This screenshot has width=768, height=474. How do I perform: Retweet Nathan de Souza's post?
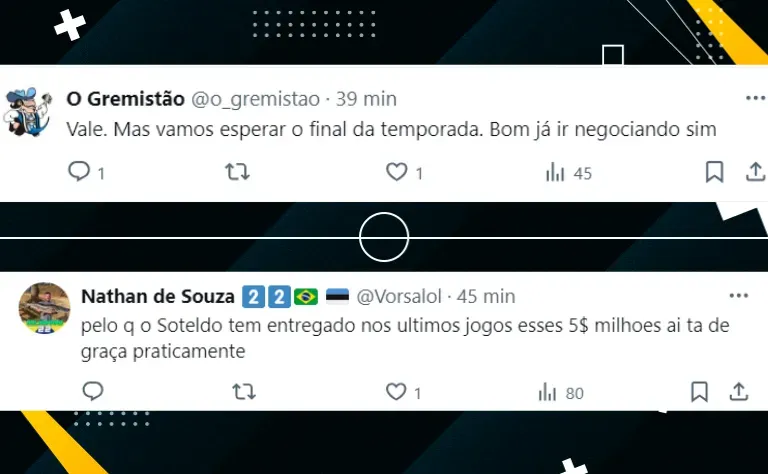[x=244, y=392]
